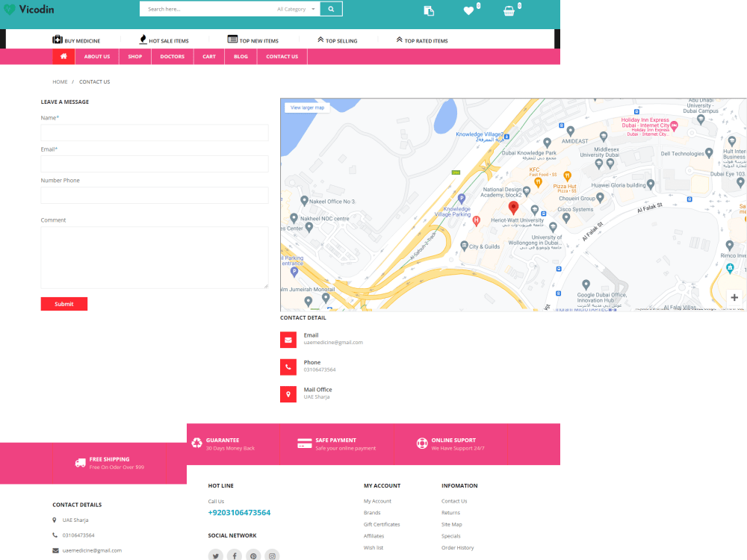Open Buy Medicine menu
Screen dimensions: 747x560
coord(76,40)
